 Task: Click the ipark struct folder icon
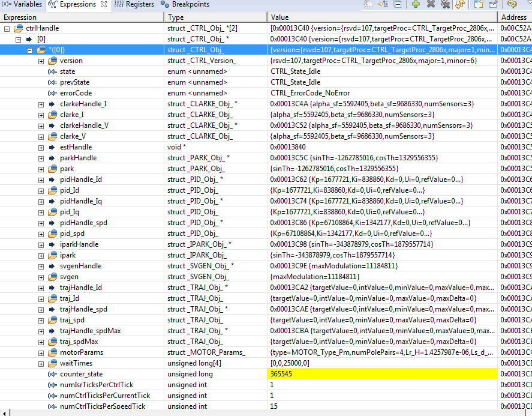pos(52,255)
